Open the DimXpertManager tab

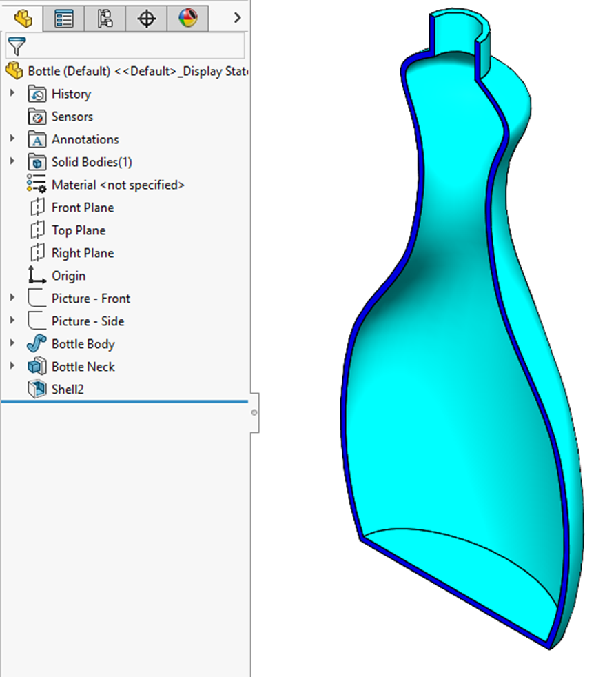(146, 18)
